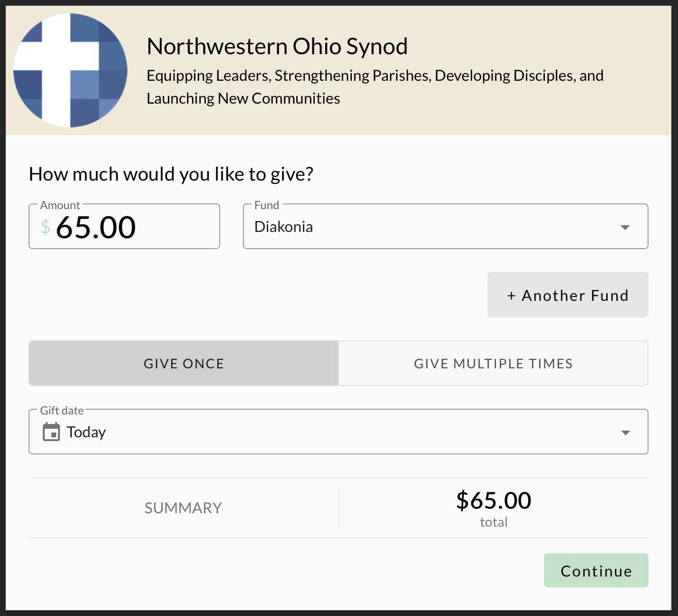Screen dimensions: 678x616
Task: Click the Northwestern Ohio Synod title
Action: point(277,47)
